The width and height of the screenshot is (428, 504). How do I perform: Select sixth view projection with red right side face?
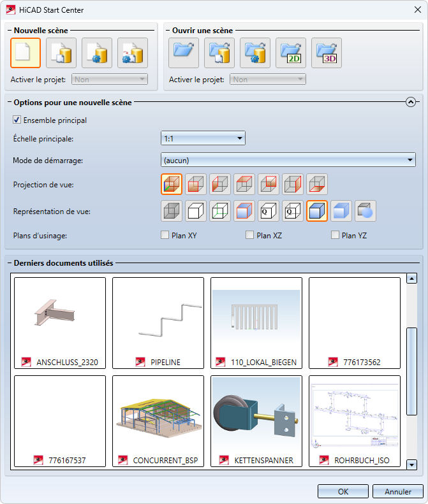tap(293, 184)
